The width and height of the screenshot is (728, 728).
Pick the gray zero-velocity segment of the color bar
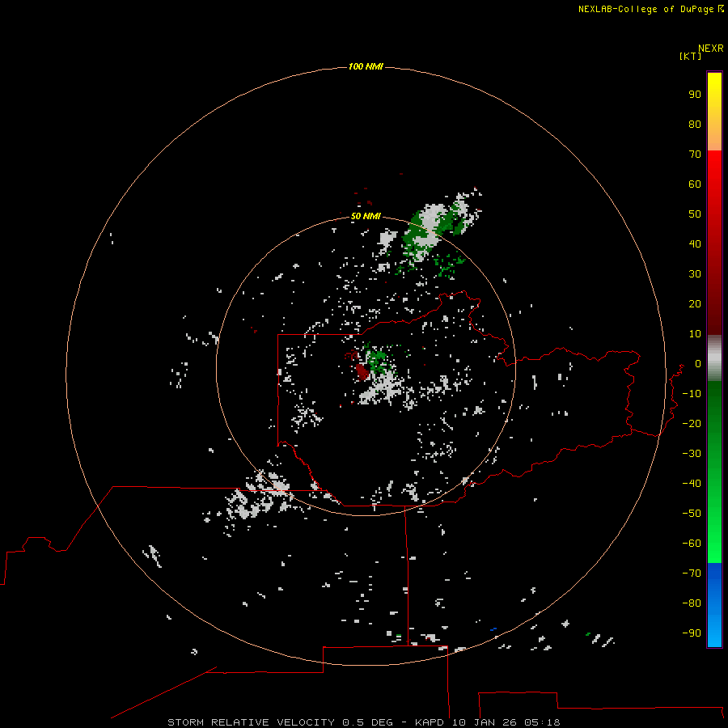[714, 358]
